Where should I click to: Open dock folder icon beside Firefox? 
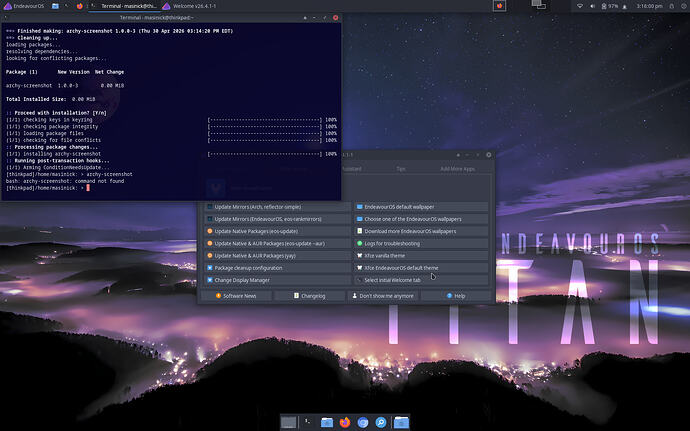pyautogui.click(x=327, y=423)
